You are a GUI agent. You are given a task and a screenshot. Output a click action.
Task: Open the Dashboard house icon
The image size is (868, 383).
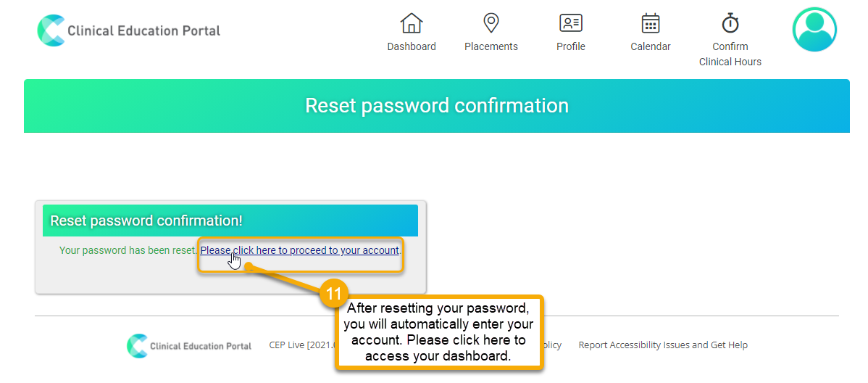(x=412, y=23)
